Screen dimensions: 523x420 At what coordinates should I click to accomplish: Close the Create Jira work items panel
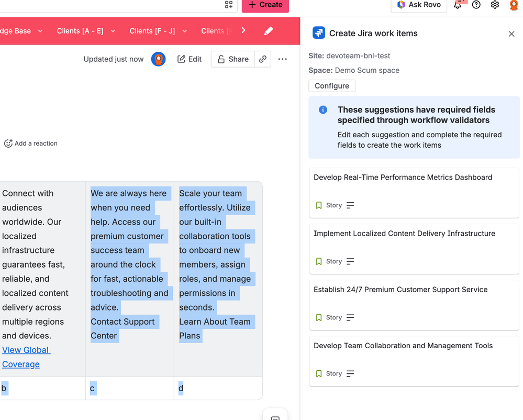coord(511,34)
